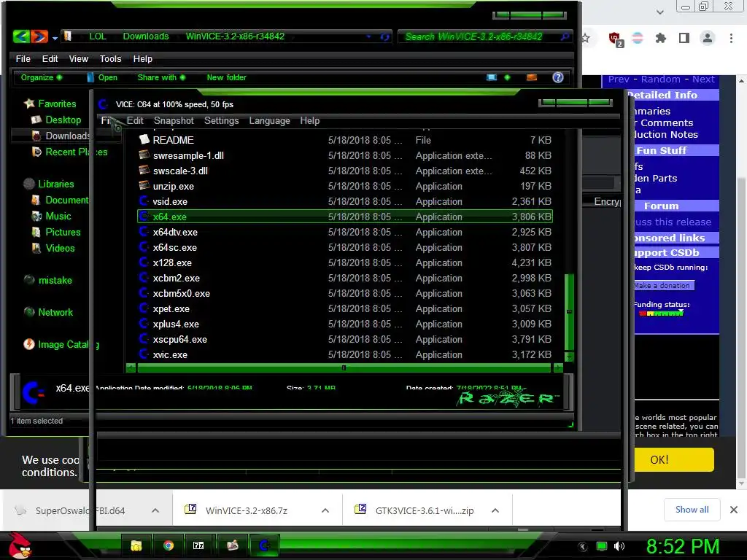Click the change view icon in Explorer toolbar

tap(492, 77)
